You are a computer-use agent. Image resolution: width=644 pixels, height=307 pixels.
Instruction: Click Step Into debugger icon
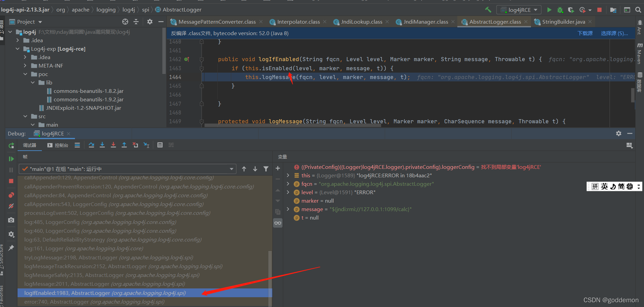click(x=102, y=145)
